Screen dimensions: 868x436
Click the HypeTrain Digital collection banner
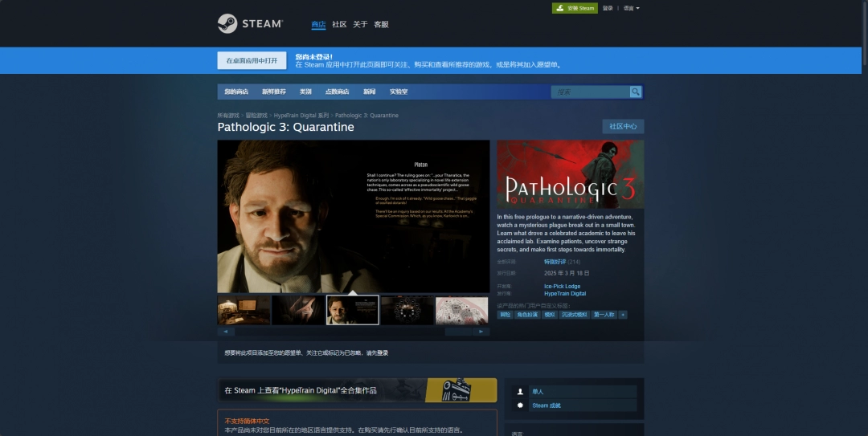pos(357,390)
